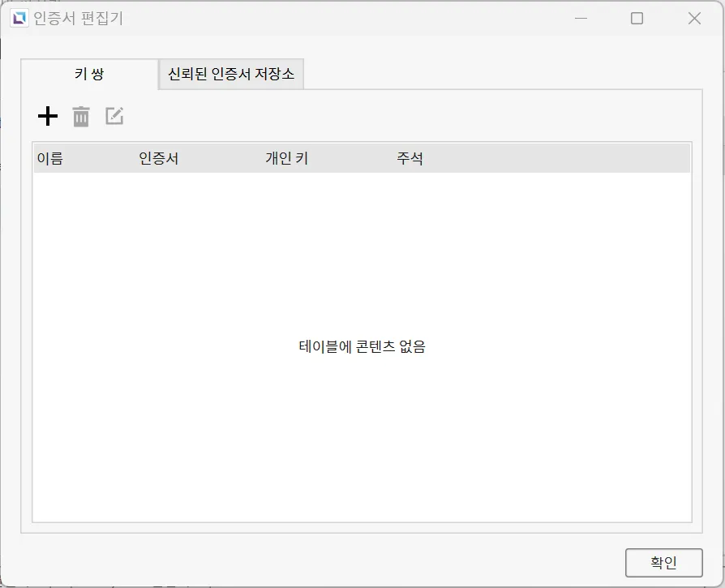Sort by the 이름 column header
Viewport: 725px width, 588px height.
point(50,159)
